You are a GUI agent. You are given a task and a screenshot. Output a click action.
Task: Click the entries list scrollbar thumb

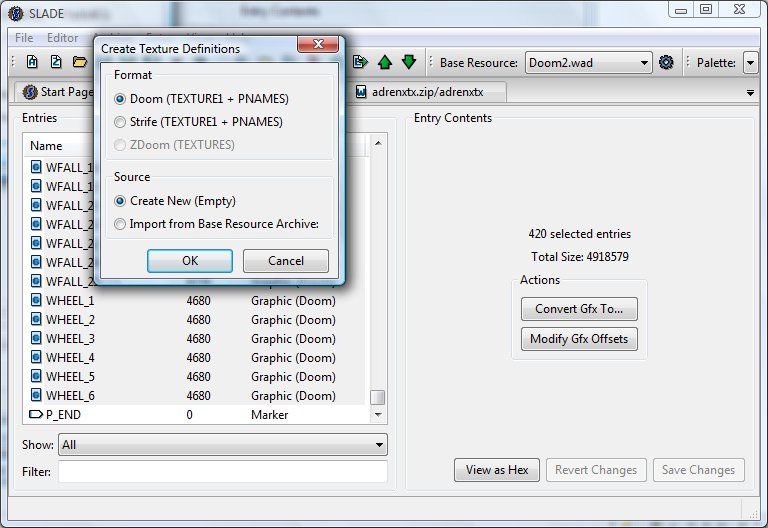point(377,397)
